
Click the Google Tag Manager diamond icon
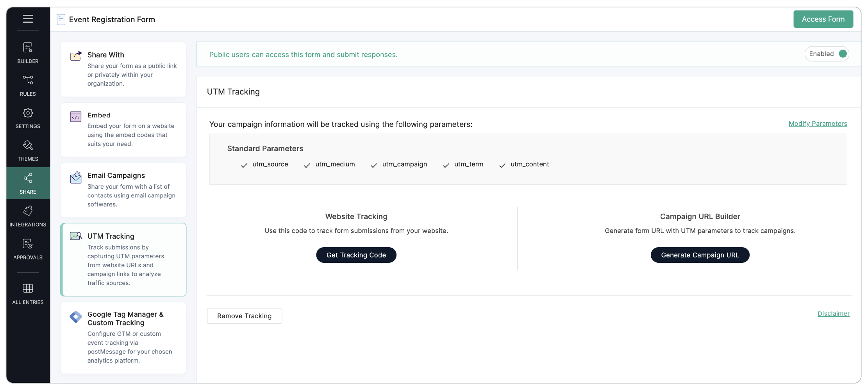pos(76,317)
